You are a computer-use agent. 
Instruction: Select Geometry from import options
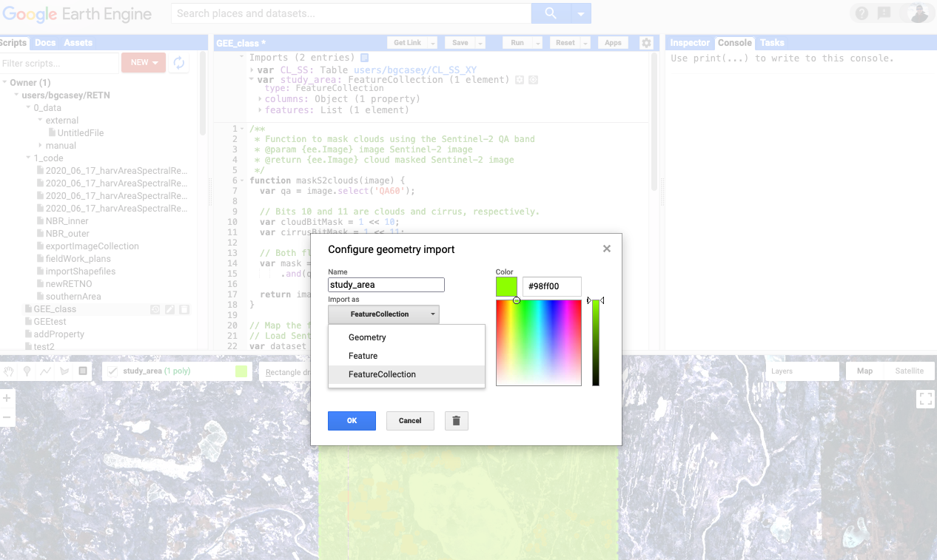click(368, 337)
